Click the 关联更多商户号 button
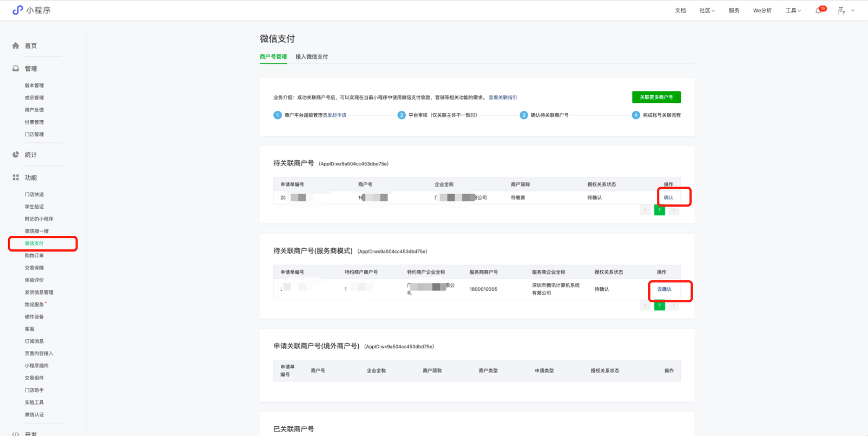The width and height of the screenshot is (868, 437). pos(656,97)
